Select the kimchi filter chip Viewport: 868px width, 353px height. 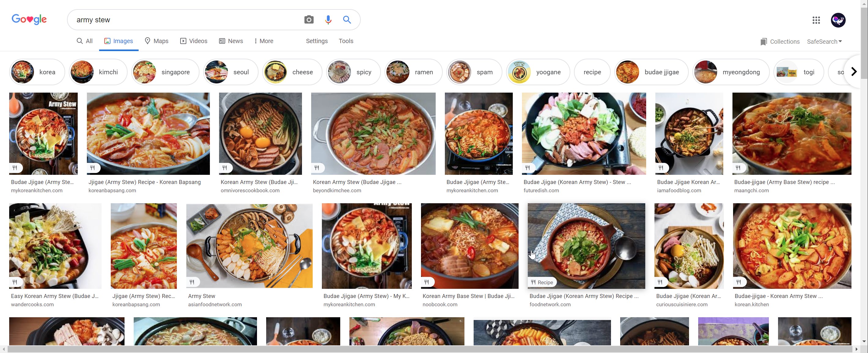pyautogui.click(x=98, y=72)
